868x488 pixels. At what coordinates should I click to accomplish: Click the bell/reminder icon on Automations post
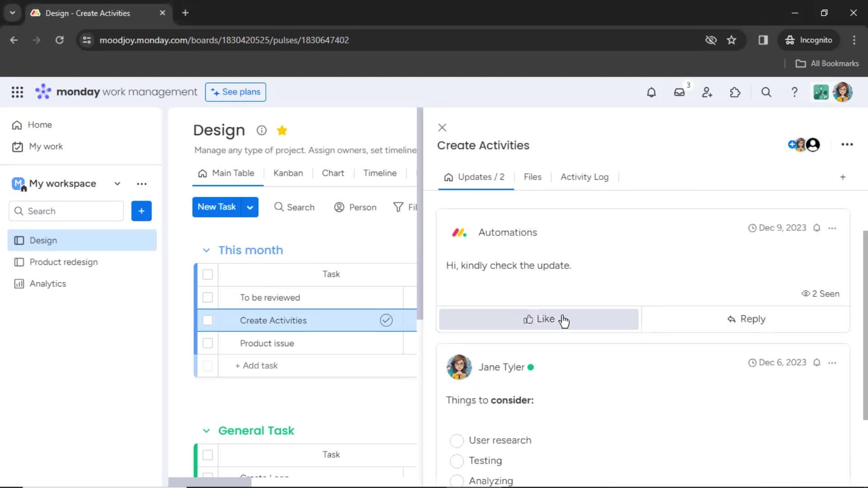click(x=817, y=228)
